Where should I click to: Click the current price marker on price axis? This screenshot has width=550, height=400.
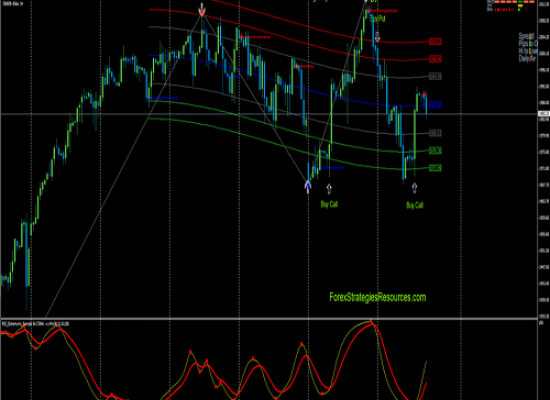[x=544, y=114]
